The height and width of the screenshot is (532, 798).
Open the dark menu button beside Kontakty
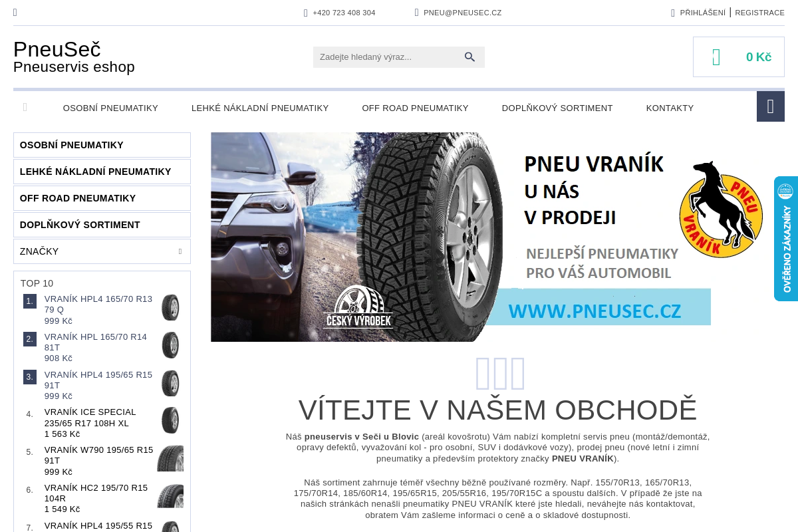(x=771, y=106)
